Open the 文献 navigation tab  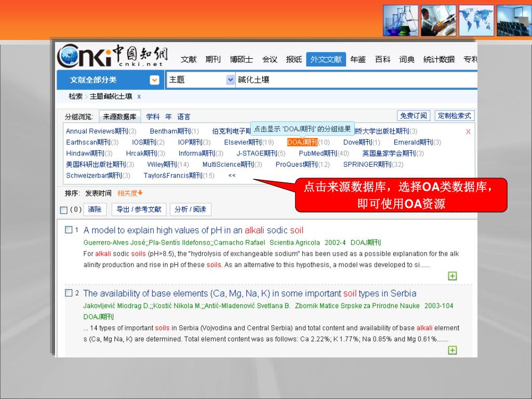click(189, 59)
